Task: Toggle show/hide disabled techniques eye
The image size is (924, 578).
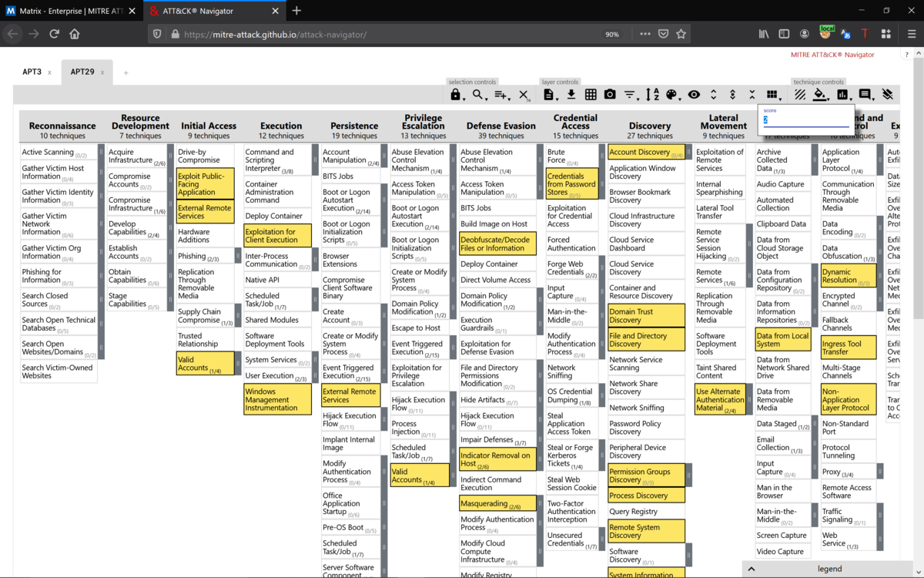Action: (694, 95)
